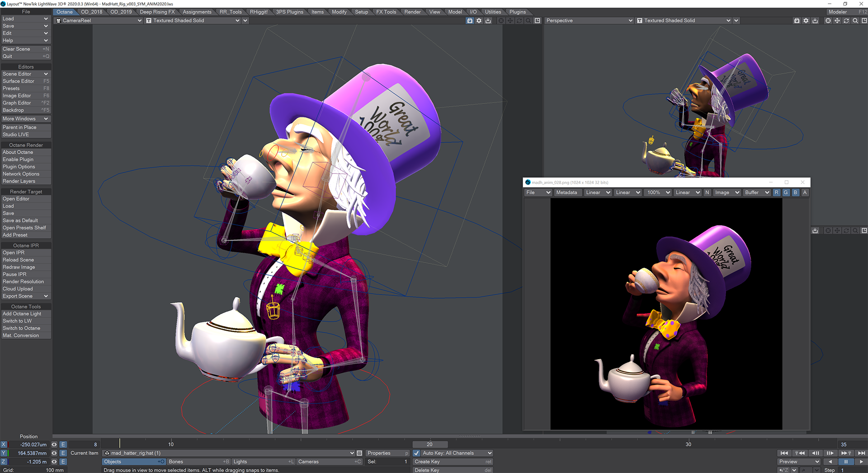Step back one frame
The image size is (868, 473).
815,453
